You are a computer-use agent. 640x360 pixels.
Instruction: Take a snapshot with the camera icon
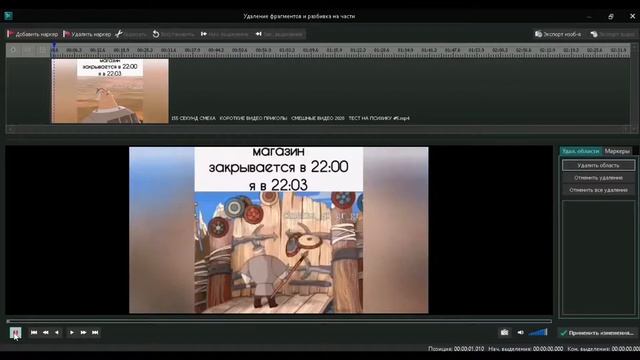coord(504,333)
